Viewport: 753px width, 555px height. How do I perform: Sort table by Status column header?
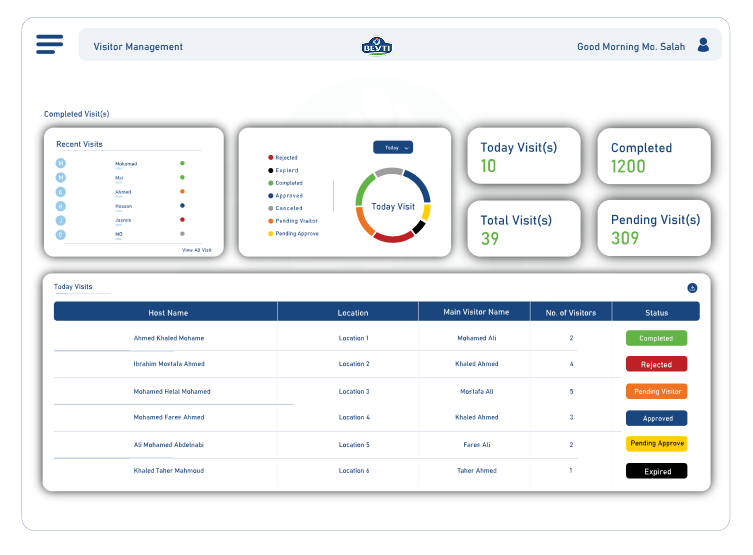coord(656,313)
